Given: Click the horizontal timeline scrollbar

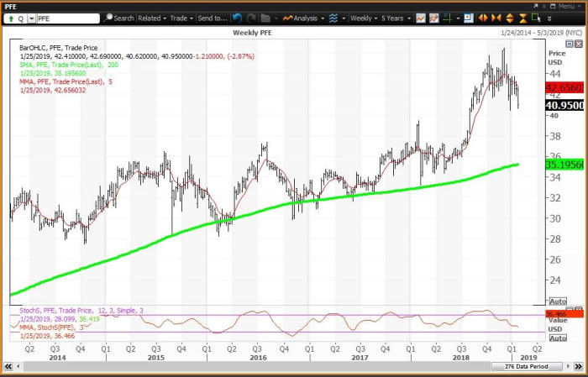Looking at the screenshot, I should (252, 367).
